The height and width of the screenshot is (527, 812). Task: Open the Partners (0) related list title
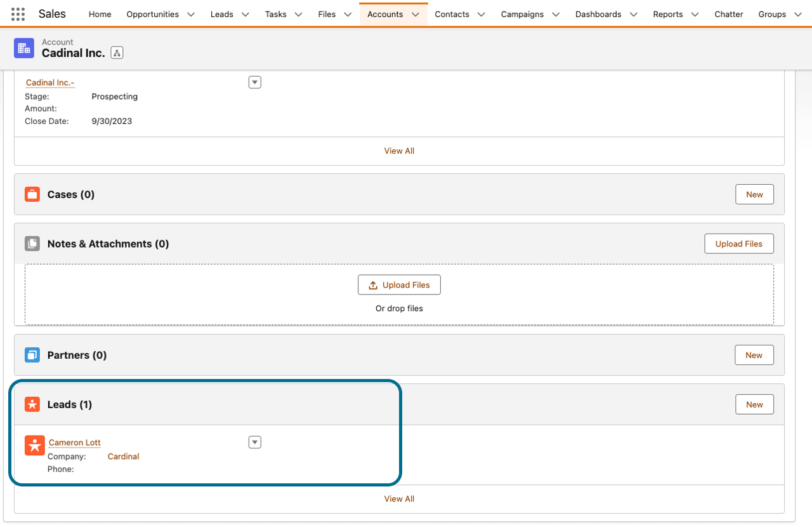77,355
